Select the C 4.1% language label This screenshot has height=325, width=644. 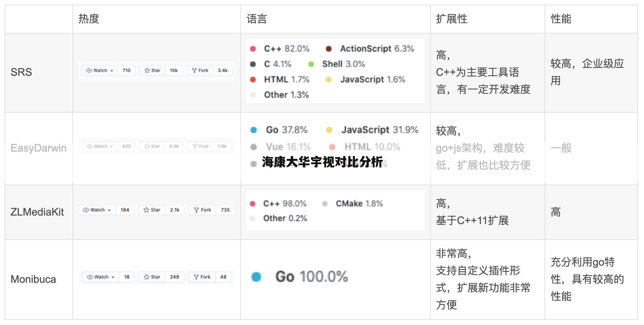click(x=278, y=64)
